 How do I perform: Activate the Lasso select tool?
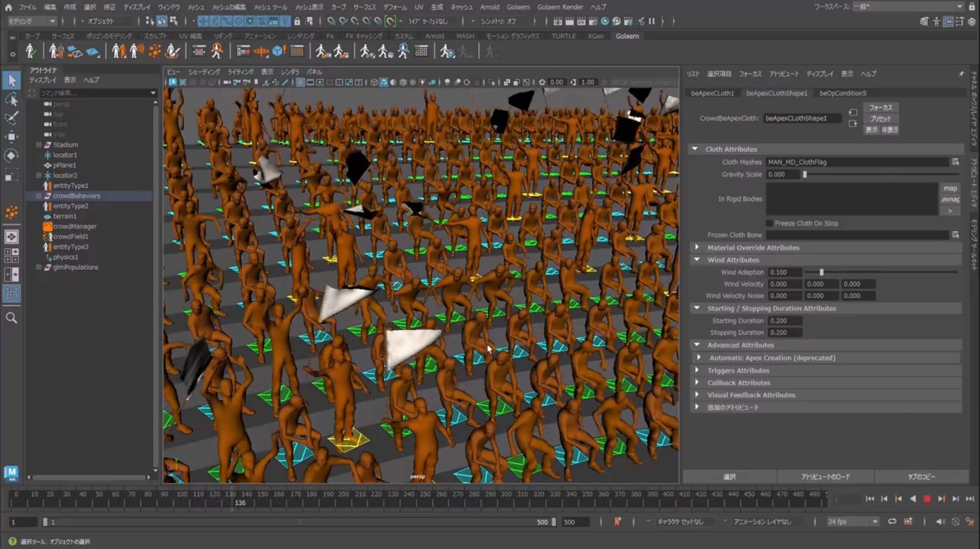tap(12, 99)
